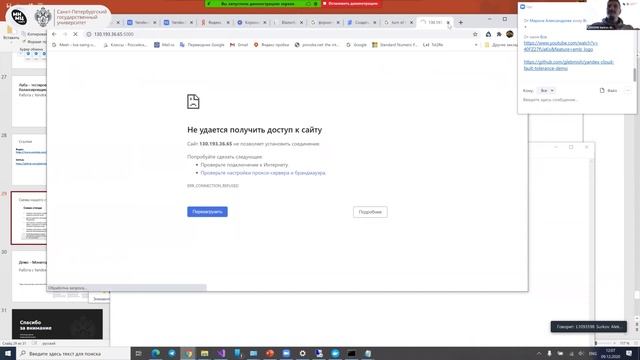This screenshot has height=360, width=640.
Task: Click the blue Перезагрузить reload button
Action: click(x=207, y=212)
